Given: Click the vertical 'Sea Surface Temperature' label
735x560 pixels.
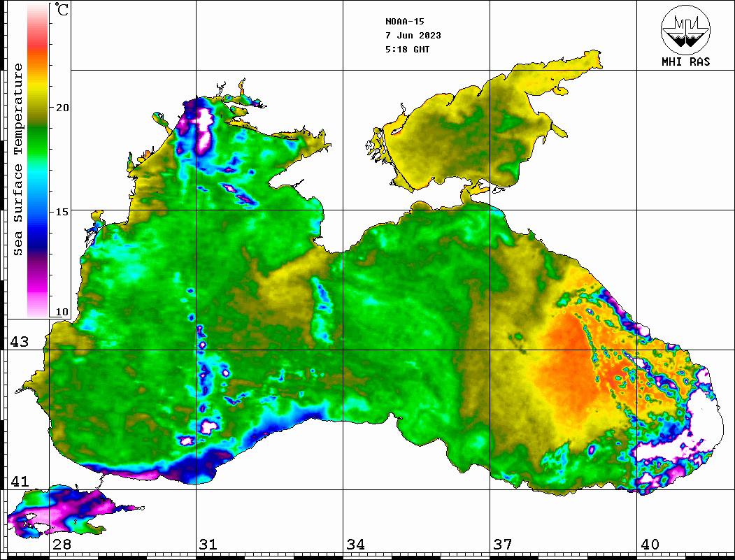Looking at the screenshot, I should coord(17,159).
